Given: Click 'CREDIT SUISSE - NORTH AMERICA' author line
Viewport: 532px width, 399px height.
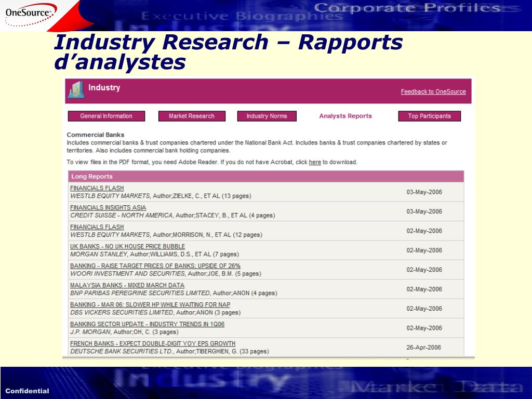Looking at the screenshot, I should pyautogui.click(x=172, y=216).
